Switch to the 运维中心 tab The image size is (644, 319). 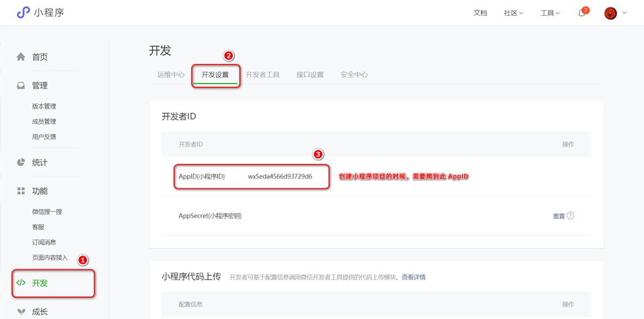[x=171, y=75]
